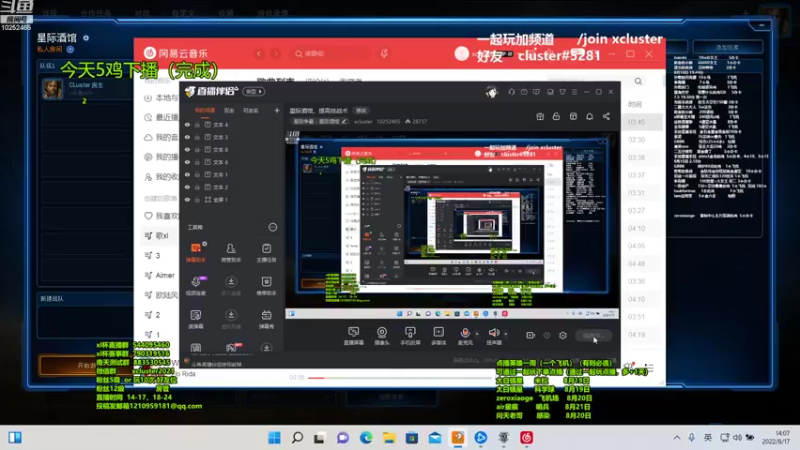Hide the 文本 4 source layer
Viewport: 800px width, 450px height.
(x=187, y=124)
